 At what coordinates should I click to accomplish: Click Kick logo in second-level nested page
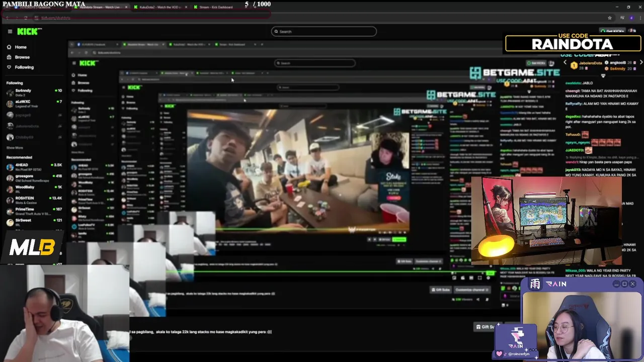pos(88,63)
